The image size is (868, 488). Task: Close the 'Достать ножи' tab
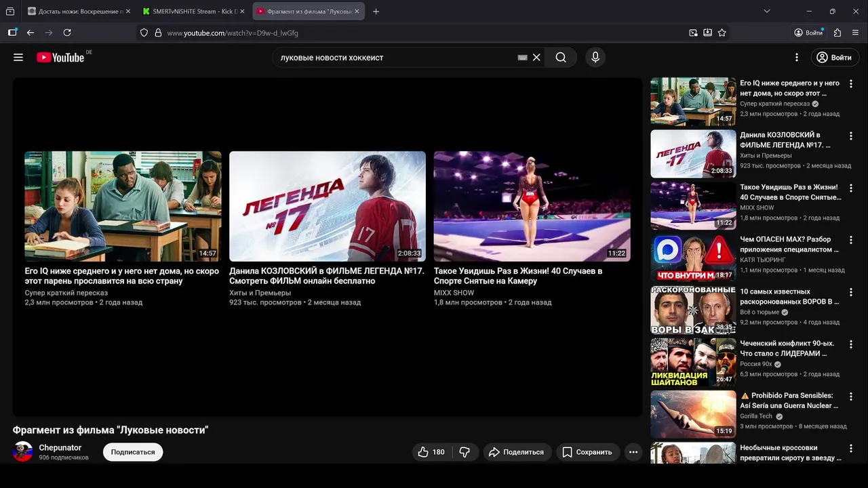click(128, 12)
